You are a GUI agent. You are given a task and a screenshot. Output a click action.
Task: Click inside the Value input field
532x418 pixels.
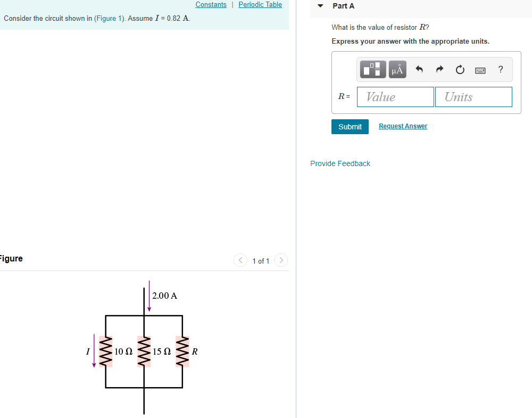click(395, 97)
